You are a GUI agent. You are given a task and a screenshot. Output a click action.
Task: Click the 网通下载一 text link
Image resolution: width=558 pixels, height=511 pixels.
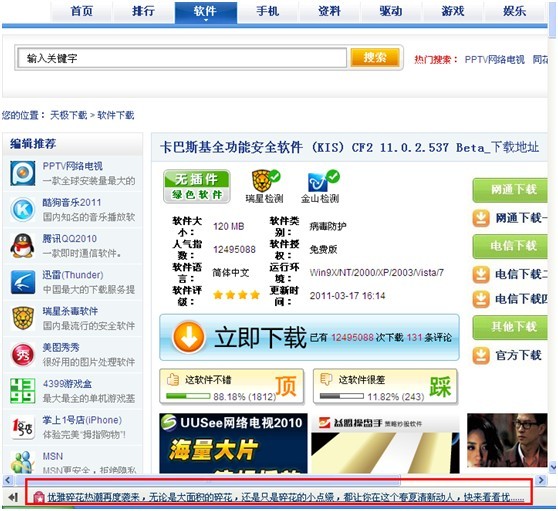[521, 218]
